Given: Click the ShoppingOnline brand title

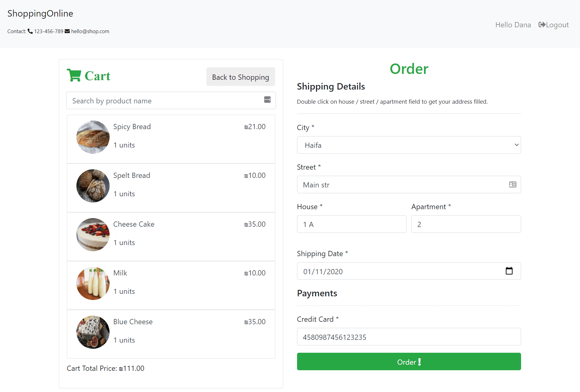Looking at the screenshot, I should [x=40, y=13].
